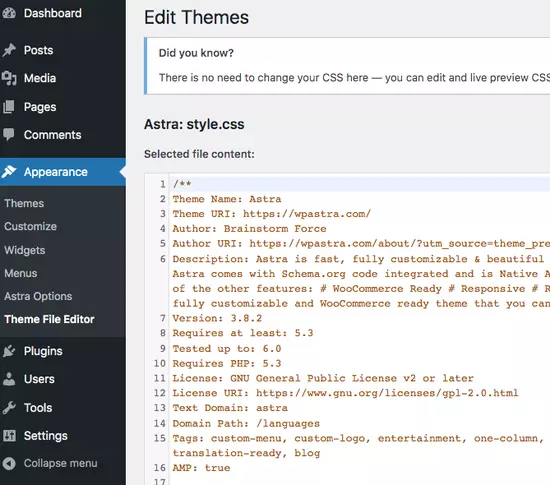Image resolution: width=550 pixels, height=485 pixels.
Task: Click the Theme URI wpastra.com line
Action: 271,214
